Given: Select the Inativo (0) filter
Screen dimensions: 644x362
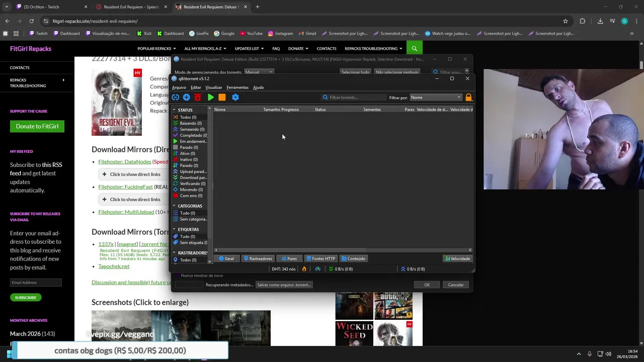Looking at the screenshot, I should 190,159.
